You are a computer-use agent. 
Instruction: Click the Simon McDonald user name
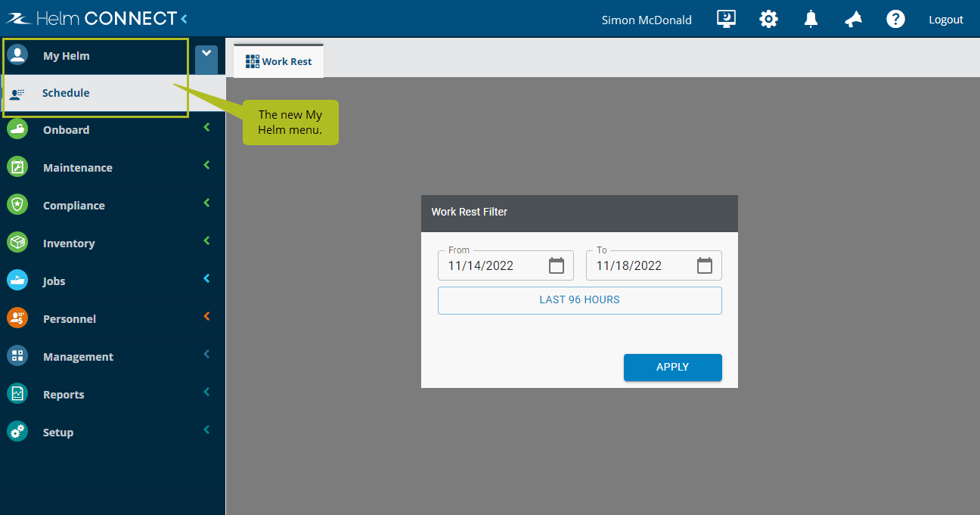647,20
